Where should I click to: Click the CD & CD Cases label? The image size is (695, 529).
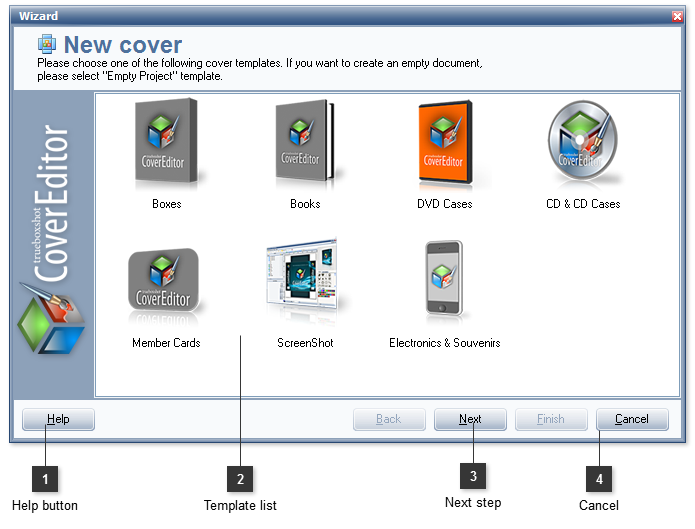[583, 204]
